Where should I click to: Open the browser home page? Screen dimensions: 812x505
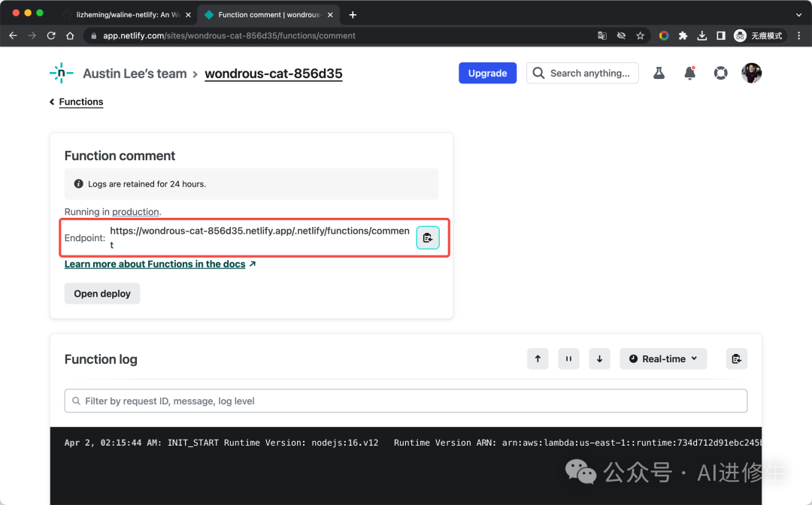pyautogui.click(x=70, y=36)
